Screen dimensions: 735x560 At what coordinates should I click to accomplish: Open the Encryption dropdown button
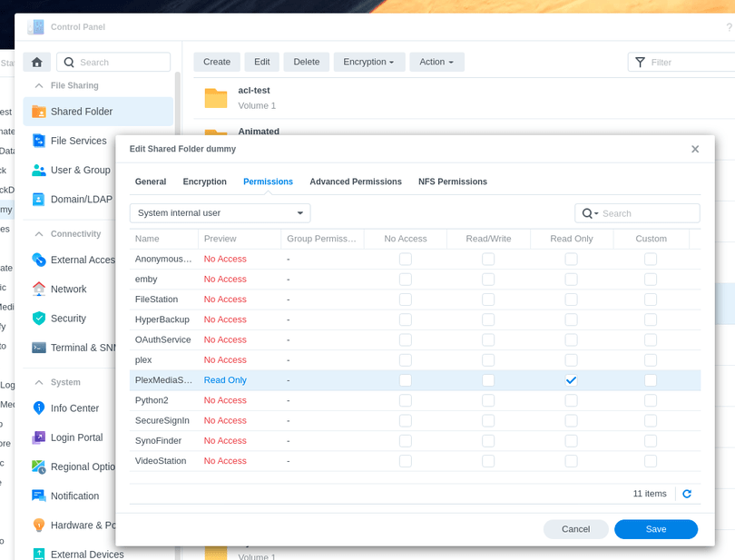tap(369, 62)
